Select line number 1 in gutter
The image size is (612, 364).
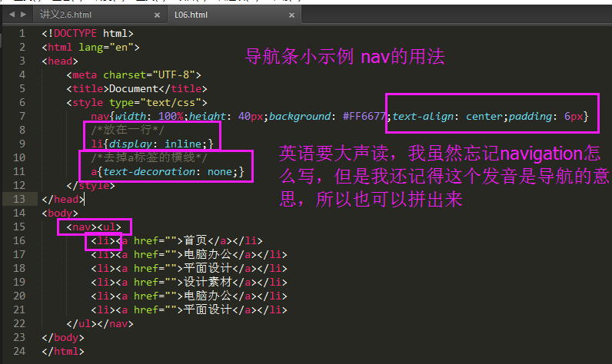coord(22,34)
